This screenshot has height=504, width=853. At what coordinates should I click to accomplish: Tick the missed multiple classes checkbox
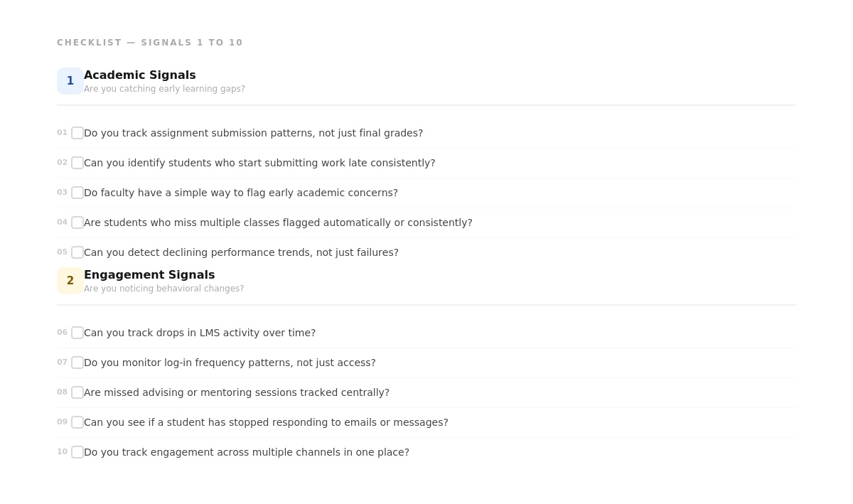[x=77, y=222]
